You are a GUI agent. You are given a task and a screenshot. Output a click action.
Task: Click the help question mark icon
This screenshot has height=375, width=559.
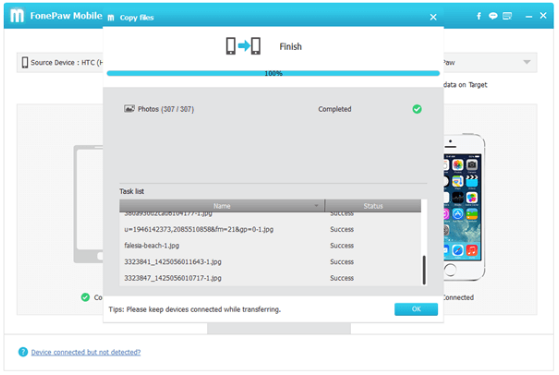(x=23, y=352)
